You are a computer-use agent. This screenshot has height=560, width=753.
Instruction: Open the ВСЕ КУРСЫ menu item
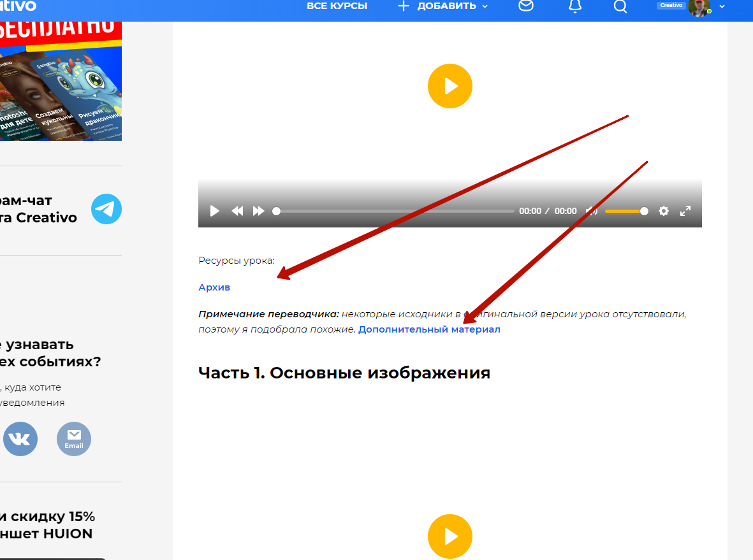click(337, 6)
